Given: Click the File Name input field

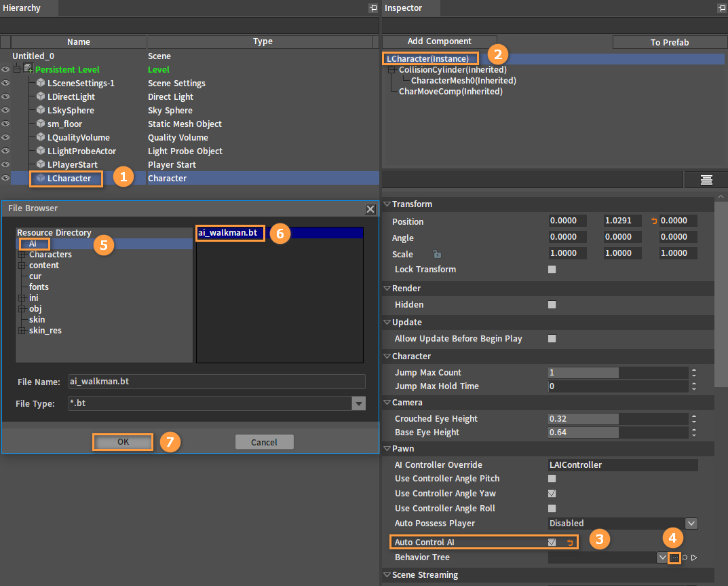Looking at the screenshot, I should pyautogui.click(x=217, y=382).
